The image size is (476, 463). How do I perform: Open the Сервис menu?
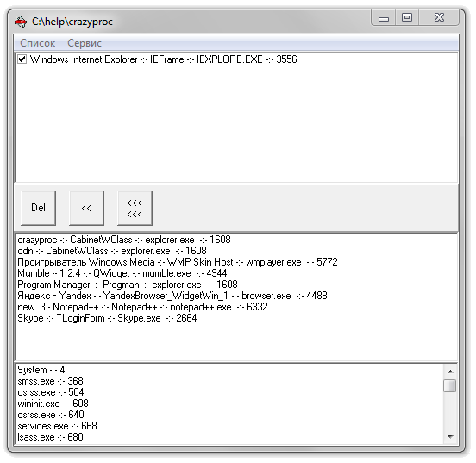(x=85, y=43)
